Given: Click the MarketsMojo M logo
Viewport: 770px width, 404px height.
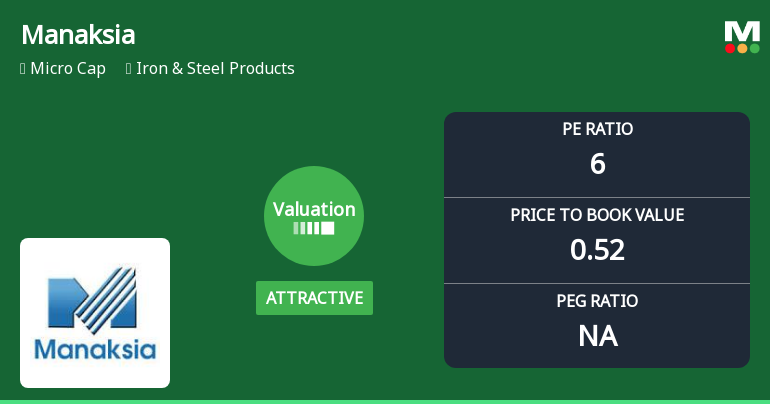Looking at the screenshot, I should click(x=742, y=31).
